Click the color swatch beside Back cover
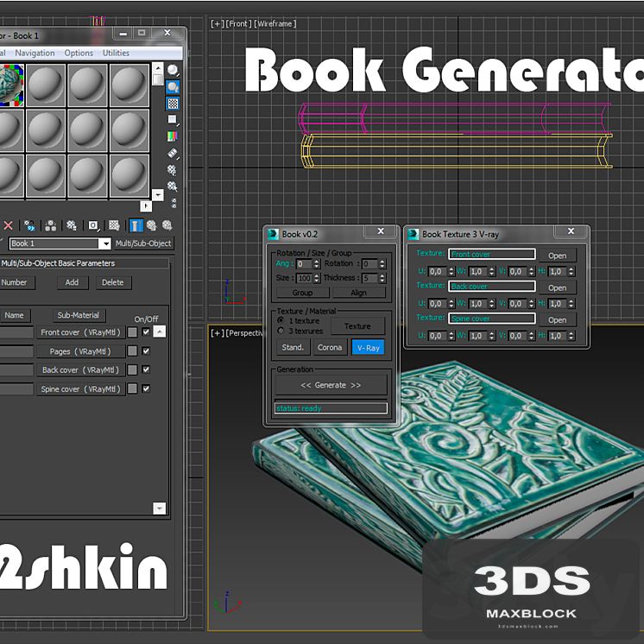The image size is (644, 644). coord(132,369)
